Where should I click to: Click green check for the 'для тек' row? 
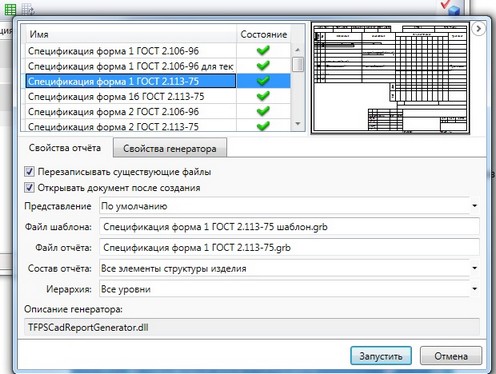pyautogui.click(x=263, y=66)
